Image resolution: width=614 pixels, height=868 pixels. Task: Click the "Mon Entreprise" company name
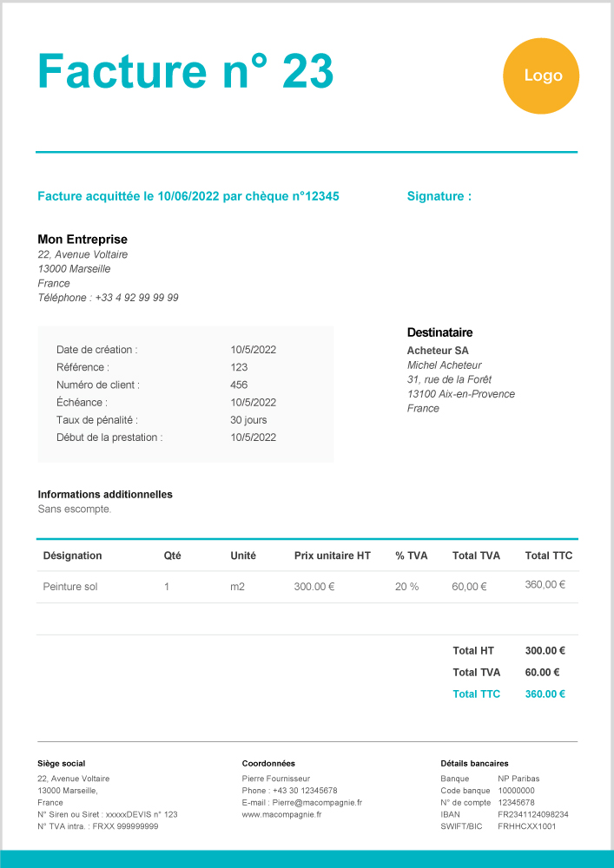coord(83,240)
